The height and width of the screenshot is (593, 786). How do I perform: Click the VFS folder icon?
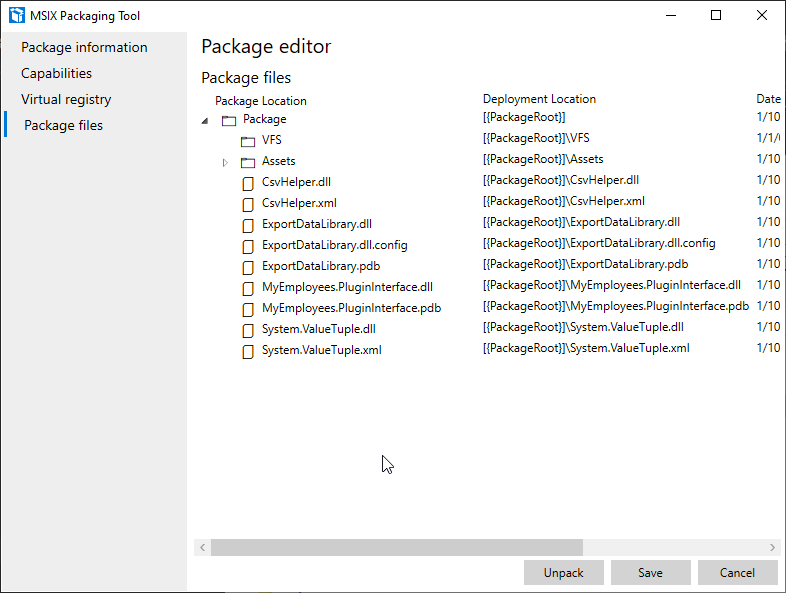click(x=248, y=141)
